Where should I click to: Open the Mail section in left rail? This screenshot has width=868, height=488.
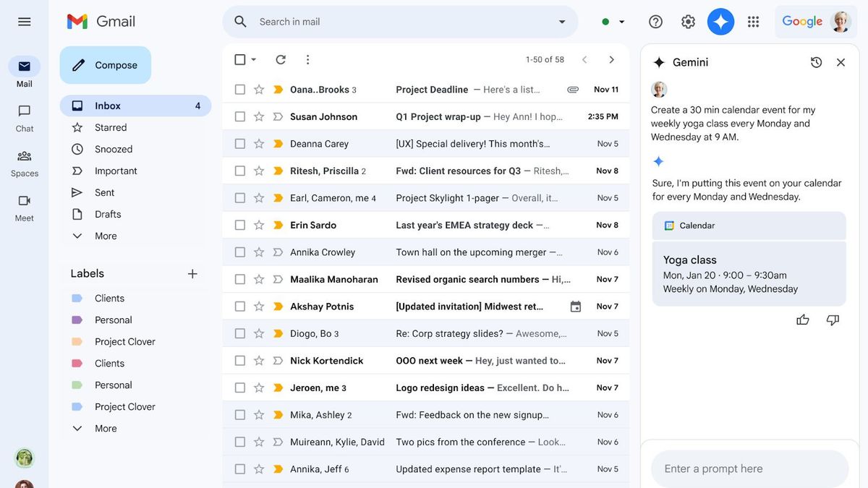25,72
